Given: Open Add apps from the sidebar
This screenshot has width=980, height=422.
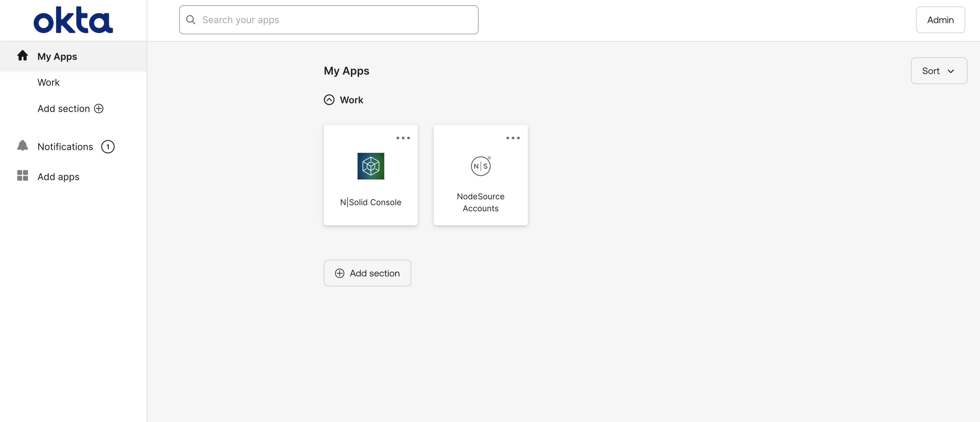Looking at the screenshot, I should coord(58,177).
